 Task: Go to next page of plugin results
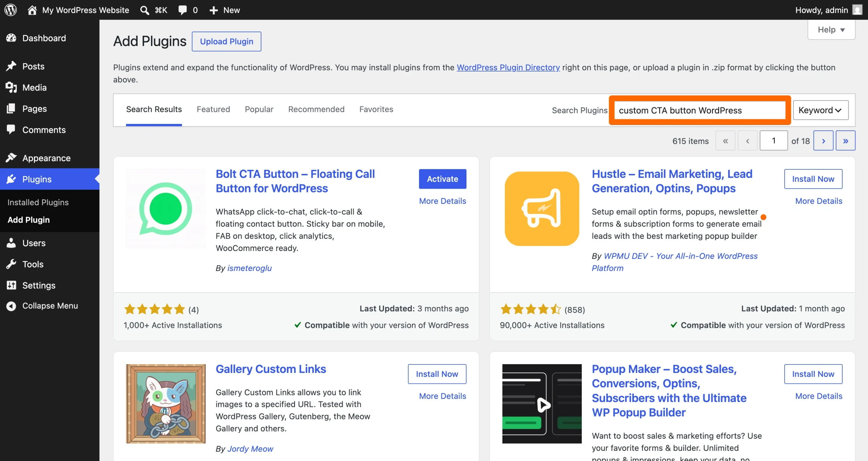(x=823, y=141)
